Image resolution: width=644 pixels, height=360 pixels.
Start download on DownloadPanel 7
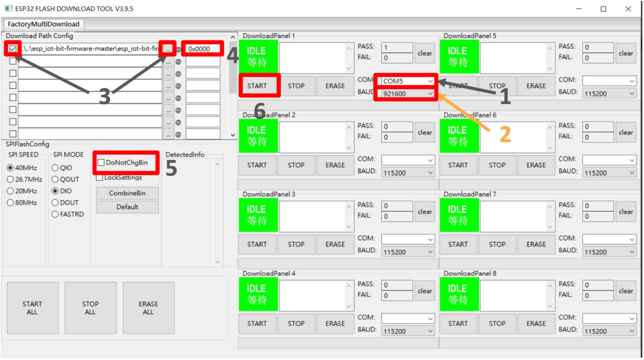point(458,244)
